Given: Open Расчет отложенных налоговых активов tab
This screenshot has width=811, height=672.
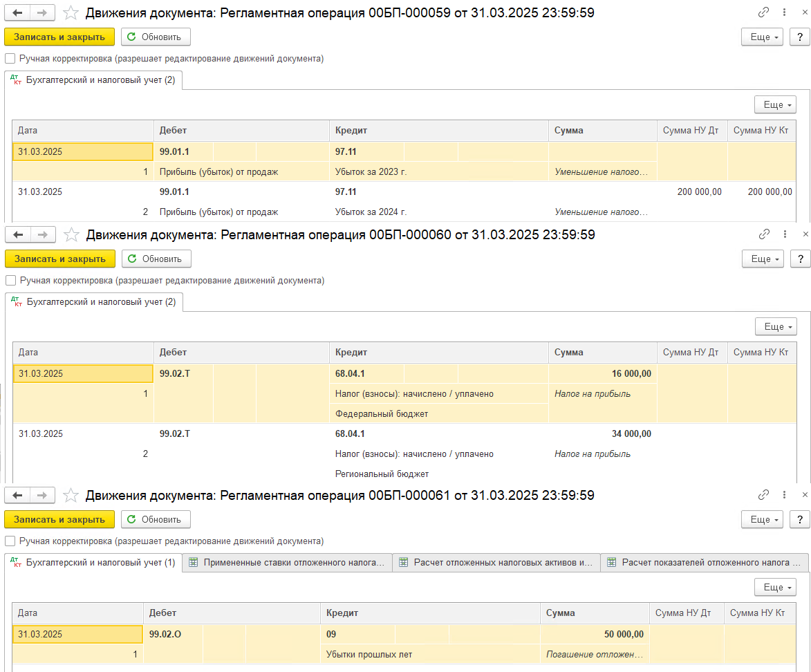Looking at the screenshot, I should (x=496, y=563).
